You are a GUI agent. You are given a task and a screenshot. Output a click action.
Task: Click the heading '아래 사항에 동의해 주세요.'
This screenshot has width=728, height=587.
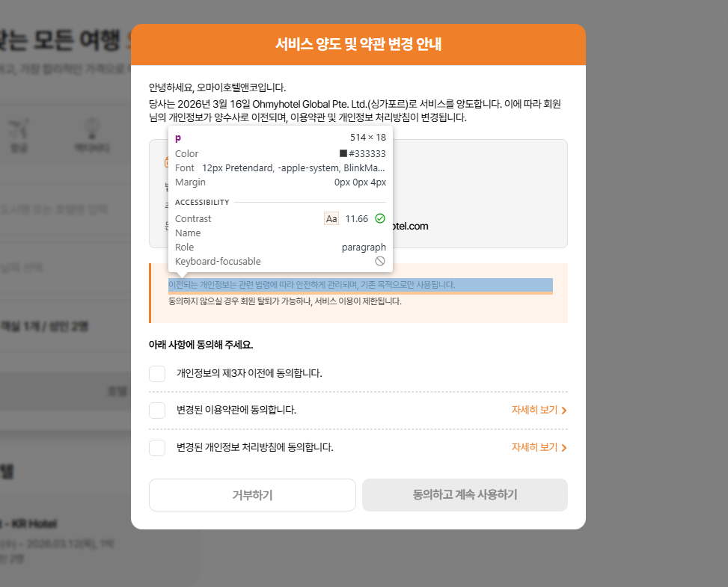click(x=201, y=345)
